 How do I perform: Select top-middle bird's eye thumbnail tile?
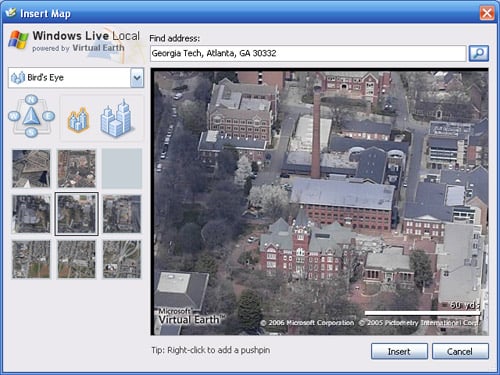77,169
